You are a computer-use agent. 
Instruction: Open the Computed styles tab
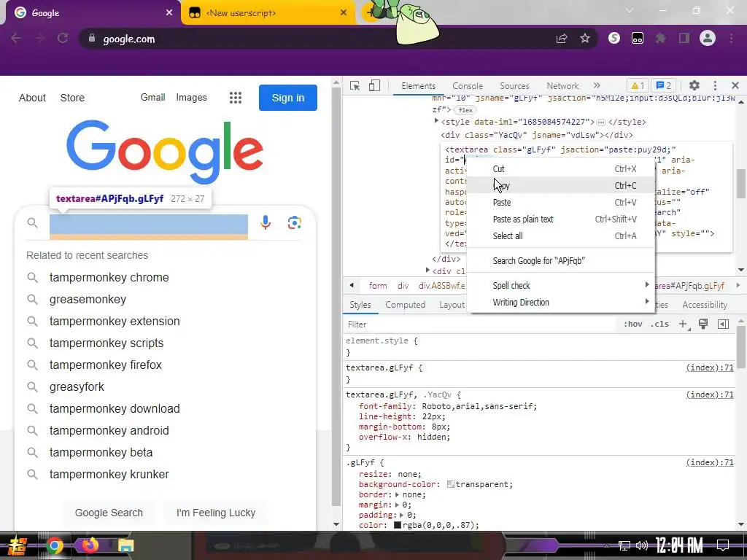click(406, 305)
